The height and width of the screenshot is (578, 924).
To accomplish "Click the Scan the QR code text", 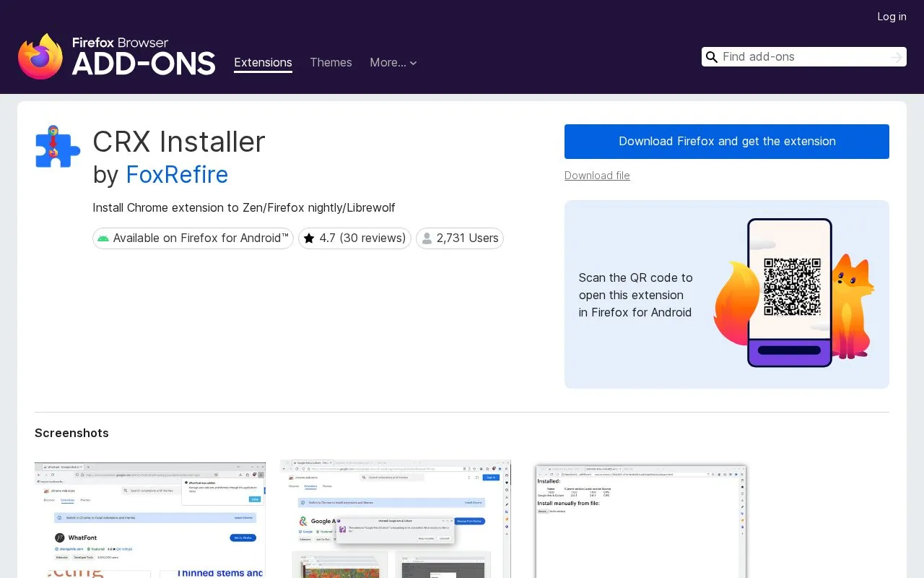I will (635, 295).
